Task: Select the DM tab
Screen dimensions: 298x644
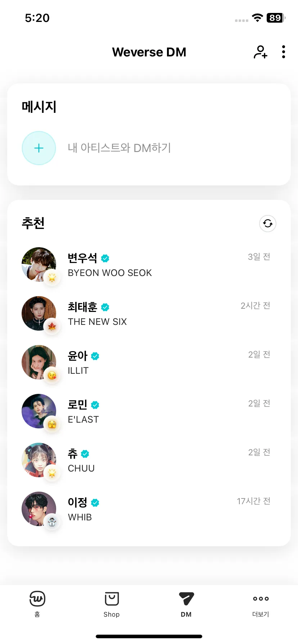Action: 186,604
